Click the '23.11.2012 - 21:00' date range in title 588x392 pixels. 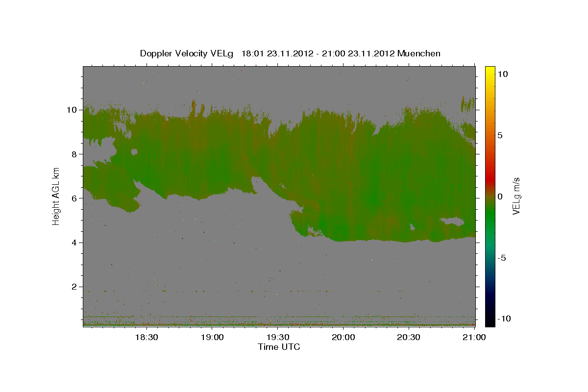click(306, 53)
